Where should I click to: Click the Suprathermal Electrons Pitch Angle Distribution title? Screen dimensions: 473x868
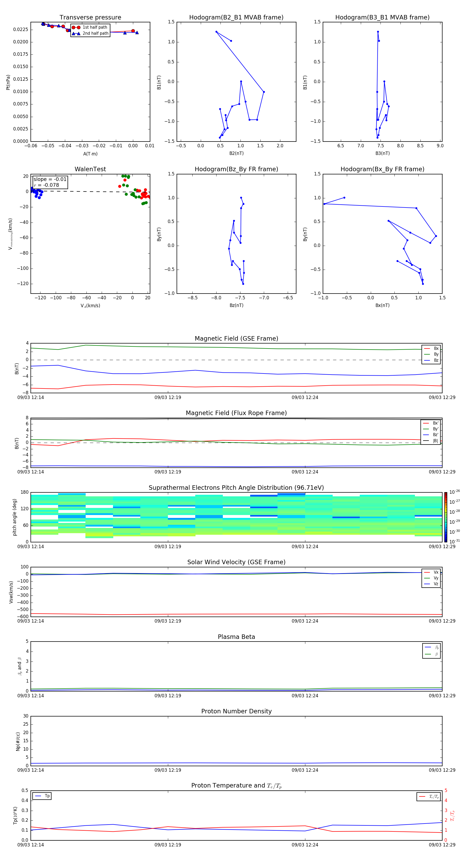click(x=236, y=488)
